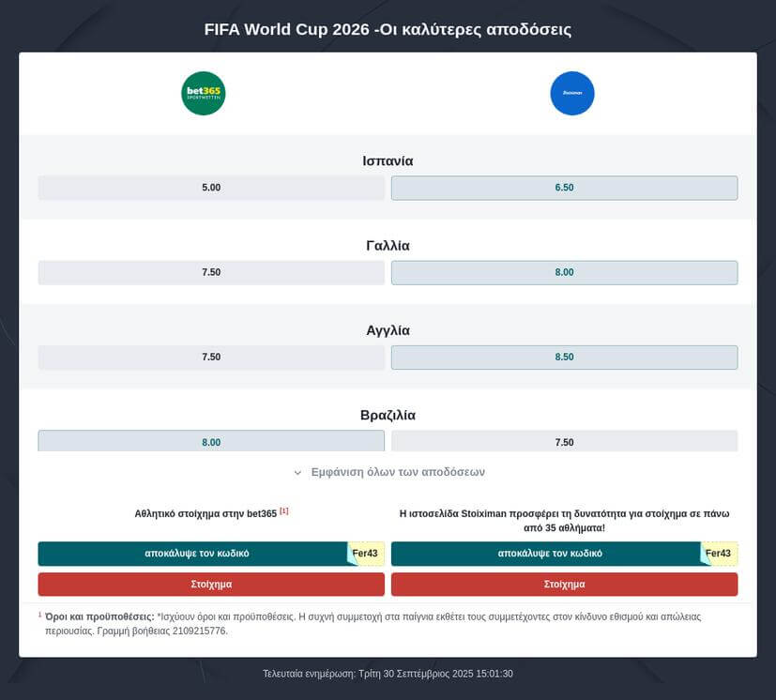Click the Fer43 code tag under Stoiximan
This screenshot has height=700, width=776.
coord(718,554)
